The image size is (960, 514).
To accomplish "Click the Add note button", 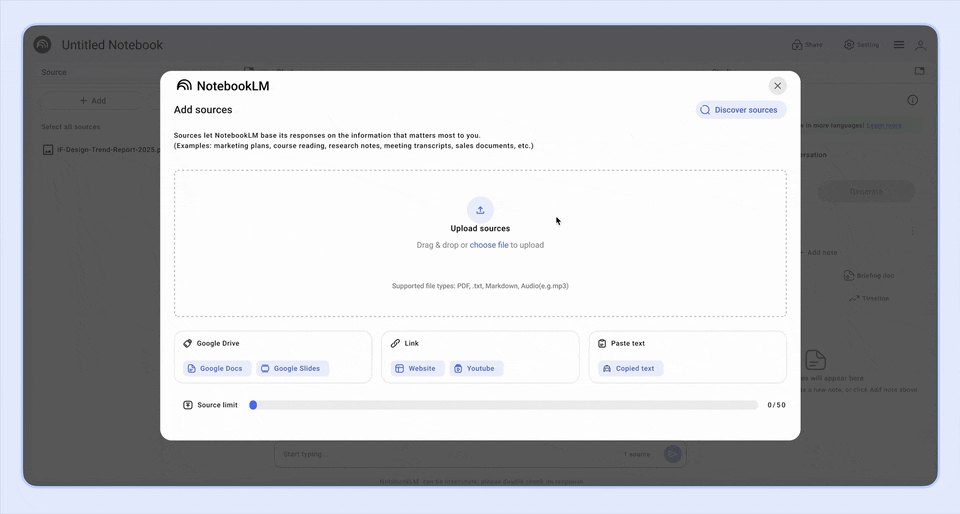I will tap(819, 253).
